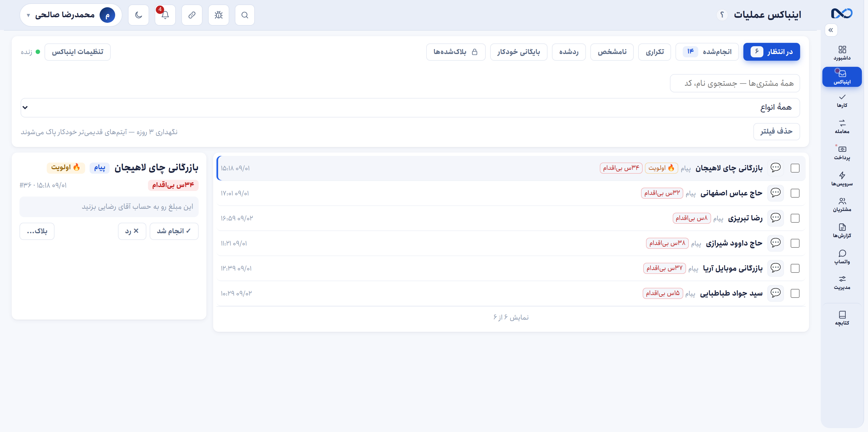Check the box for بازرگانی موبایل آریا row
Viewport: 868px width, 432px height.
pos(795,268)
